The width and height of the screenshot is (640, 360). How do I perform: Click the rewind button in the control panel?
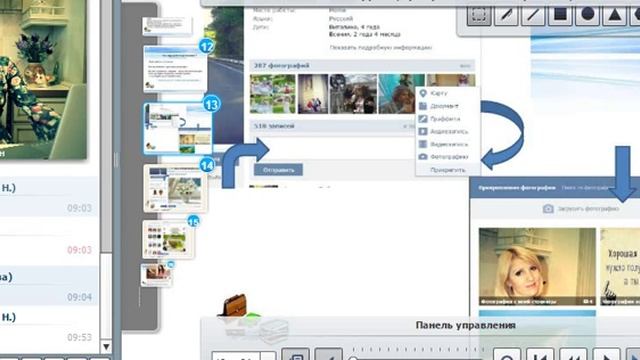pyautogui.click(x=573, y=355)
